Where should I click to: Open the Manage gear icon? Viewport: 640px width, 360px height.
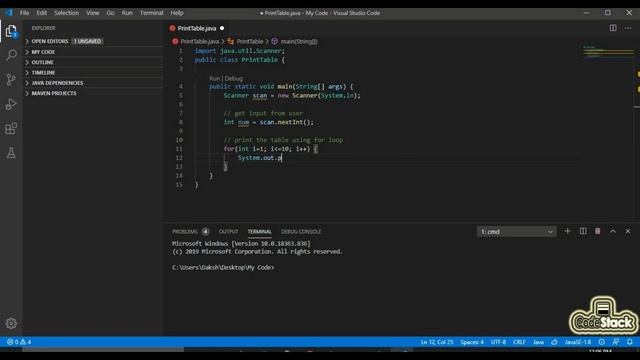[x=11, y=323]
